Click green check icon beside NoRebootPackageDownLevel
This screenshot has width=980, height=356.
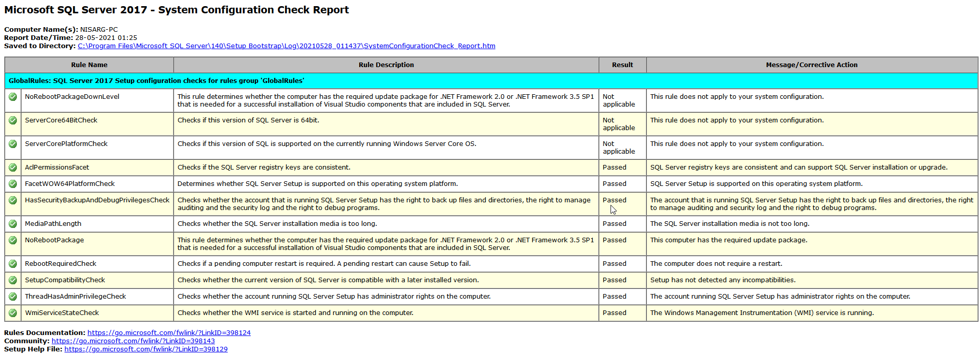(x=13, y=97)
